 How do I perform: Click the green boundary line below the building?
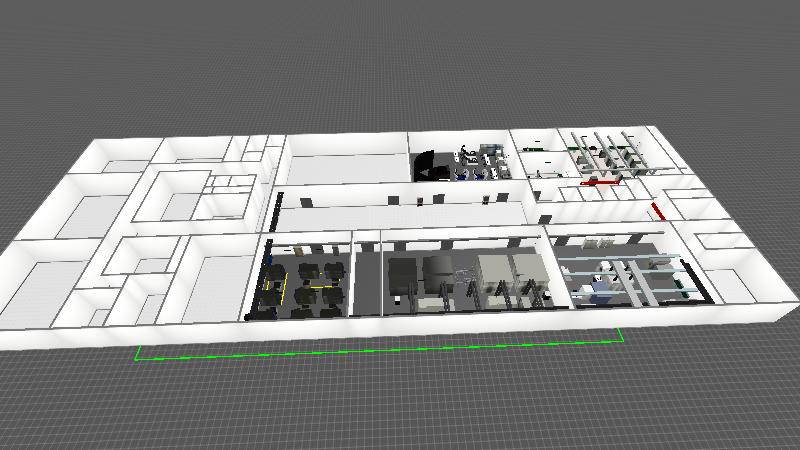pos(380,351)
